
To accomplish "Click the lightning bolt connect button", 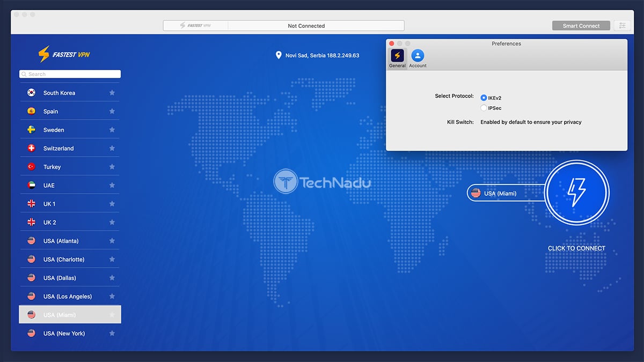I will click(x=576, y=193).
